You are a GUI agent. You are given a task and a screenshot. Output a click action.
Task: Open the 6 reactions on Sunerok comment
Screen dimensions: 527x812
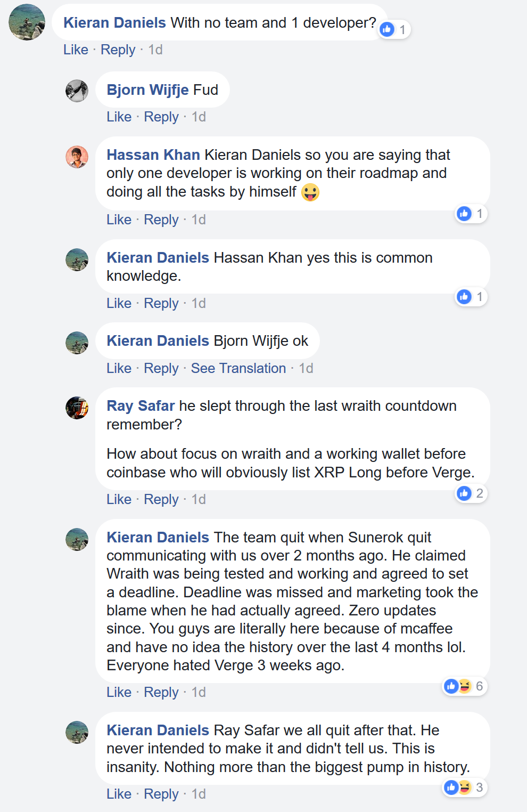point(465,686)
